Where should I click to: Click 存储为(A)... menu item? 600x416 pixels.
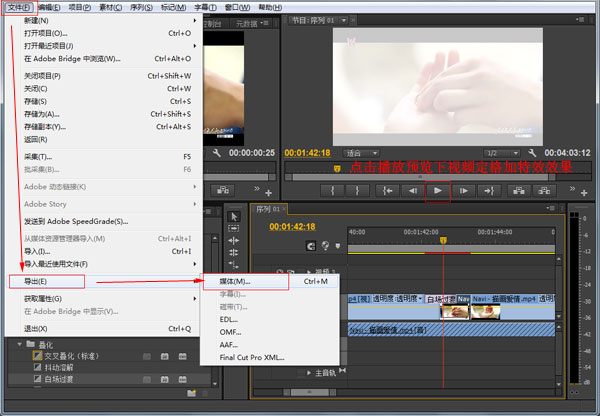click(x=104, y=114)
